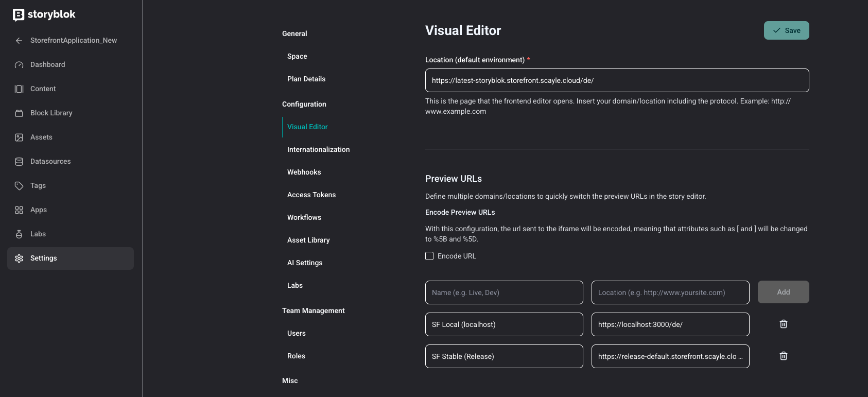Click the Storyblok logo icon
The image size is (868, 397).
pos(19,15)
